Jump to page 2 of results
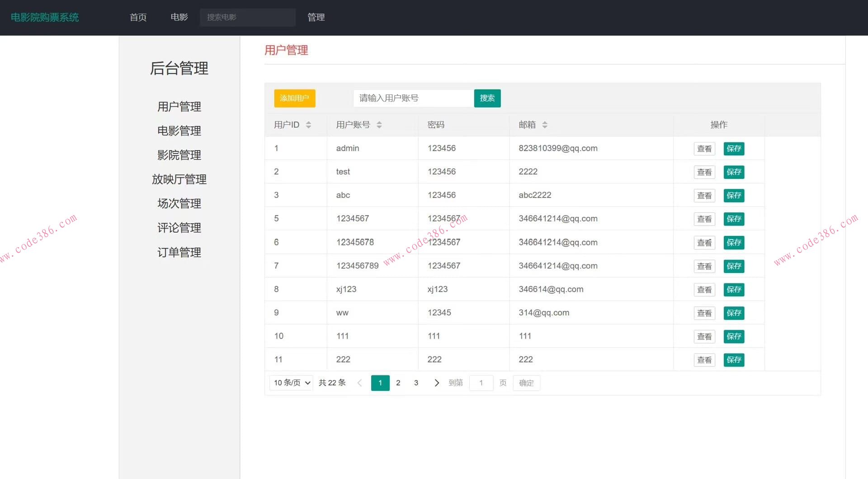 [x=398, y=383]
